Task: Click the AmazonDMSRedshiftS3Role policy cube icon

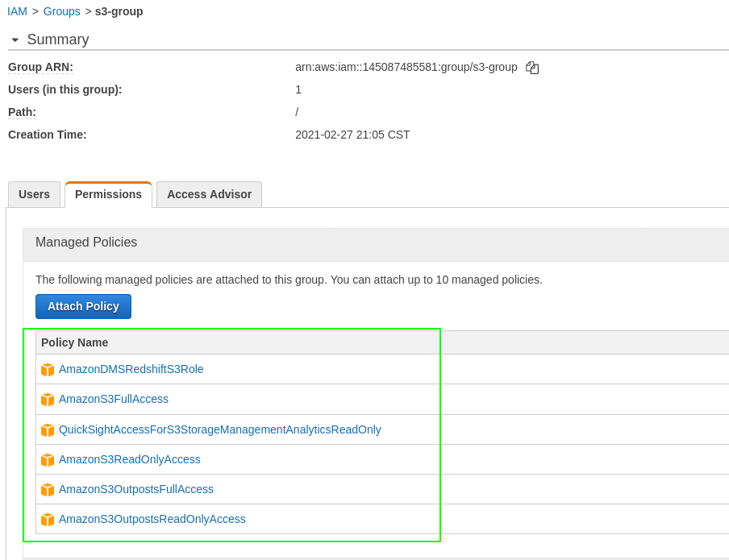Action: click(x=48, y=370)
